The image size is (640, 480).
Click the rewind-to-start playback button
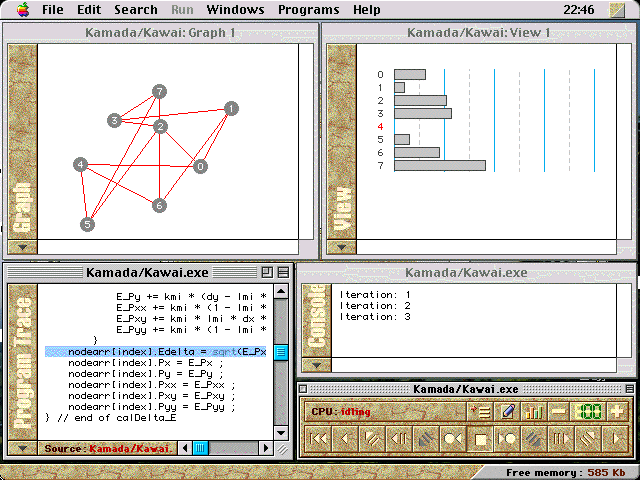coord(319,437)
